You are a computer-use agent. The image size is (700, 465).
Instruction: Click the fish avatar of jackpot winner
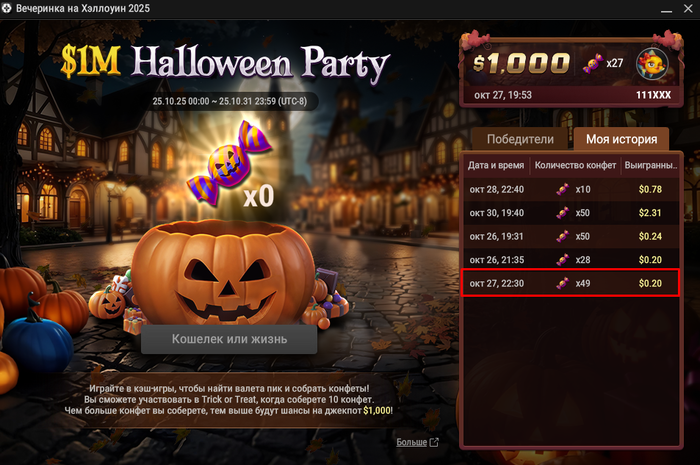[652, 65]
